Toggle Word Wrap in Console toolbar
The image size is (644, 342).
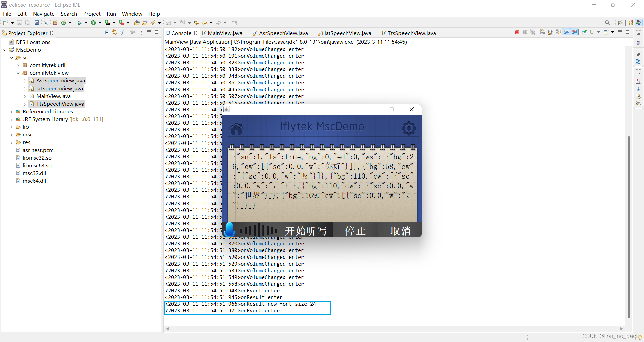[558, 32]
